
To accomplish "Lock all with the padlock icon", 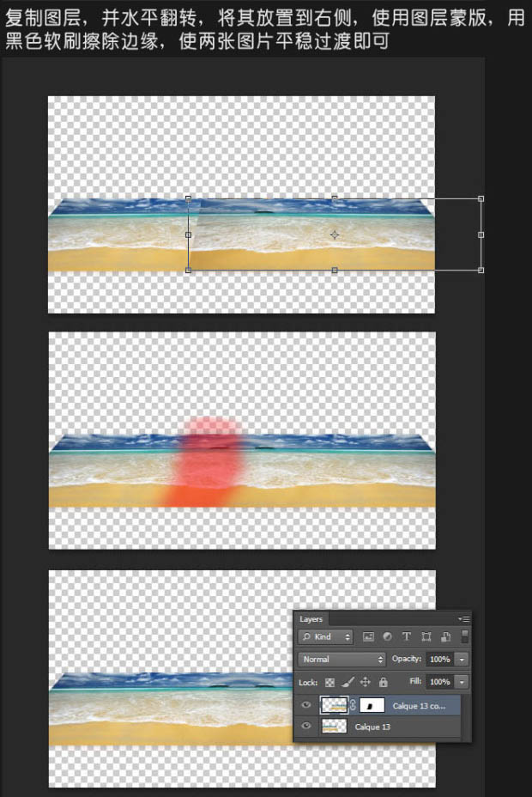I will [x=384, y=682].
